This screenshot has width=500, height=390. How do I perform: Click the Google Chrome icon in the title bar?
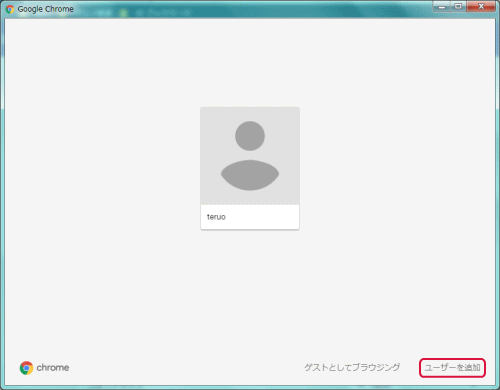point(10,9)
